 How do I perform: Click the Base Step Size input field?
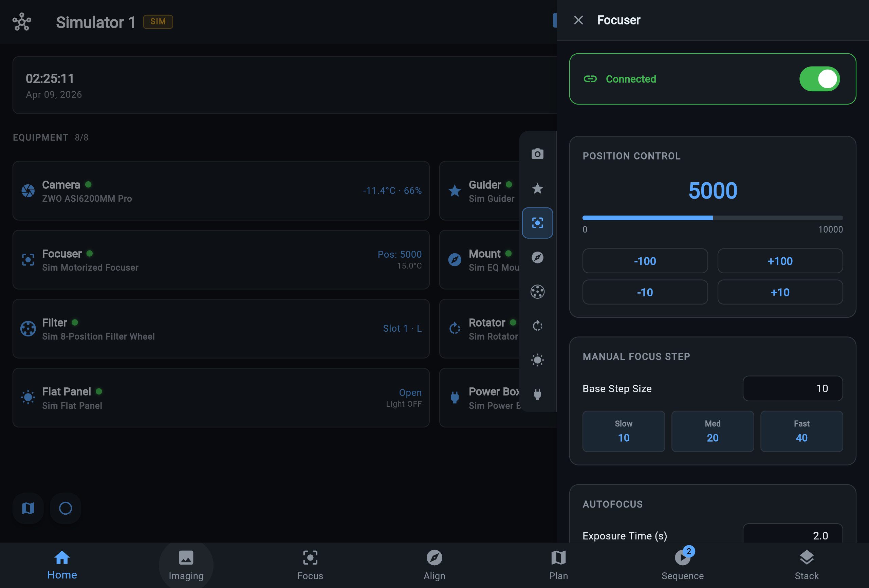pos(793,389)
